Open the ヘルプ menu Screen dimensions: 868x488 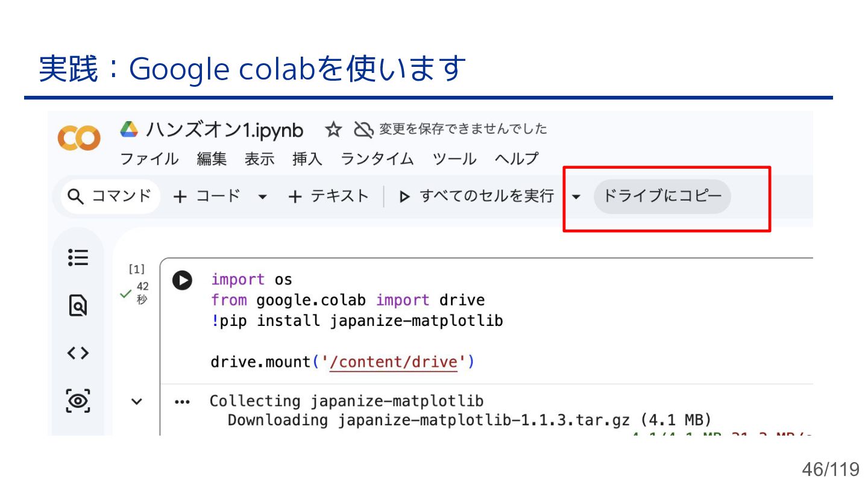tap(517, 159)
